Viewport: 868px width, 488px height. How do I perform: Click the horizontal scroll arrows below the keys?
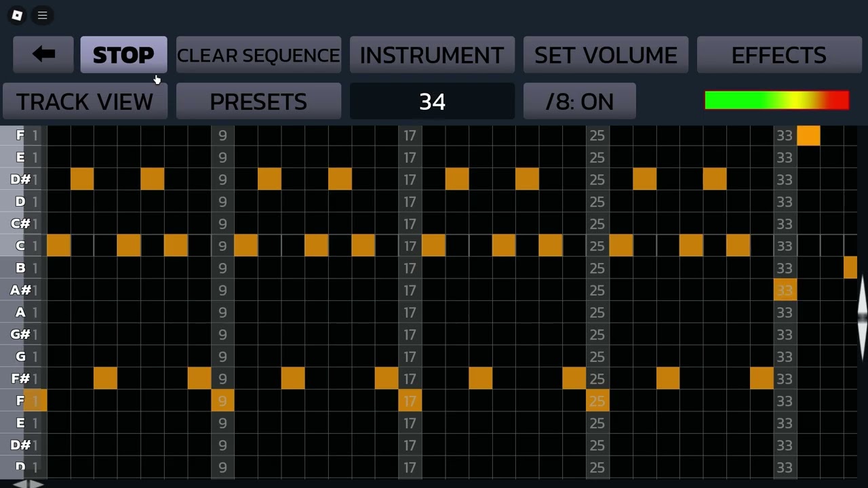point(28,483)
